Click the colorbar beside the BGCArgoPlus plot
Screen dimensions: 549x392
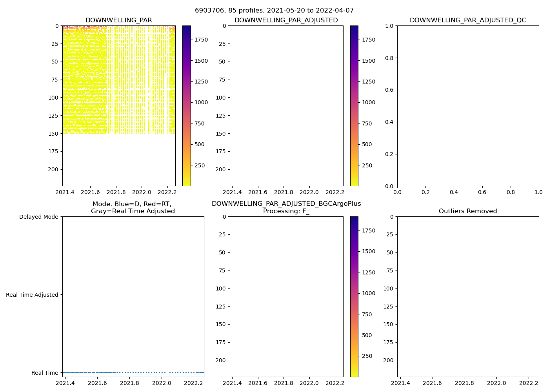pos(354,297)
